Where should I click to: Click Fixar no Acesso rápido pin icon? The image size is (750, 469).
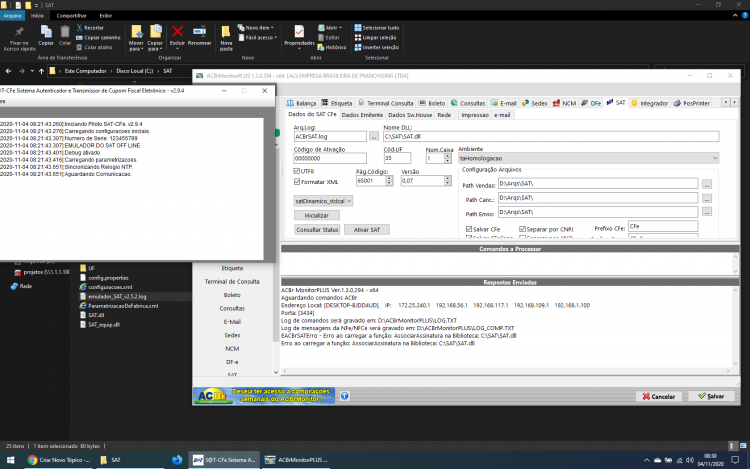coord(19,33)
